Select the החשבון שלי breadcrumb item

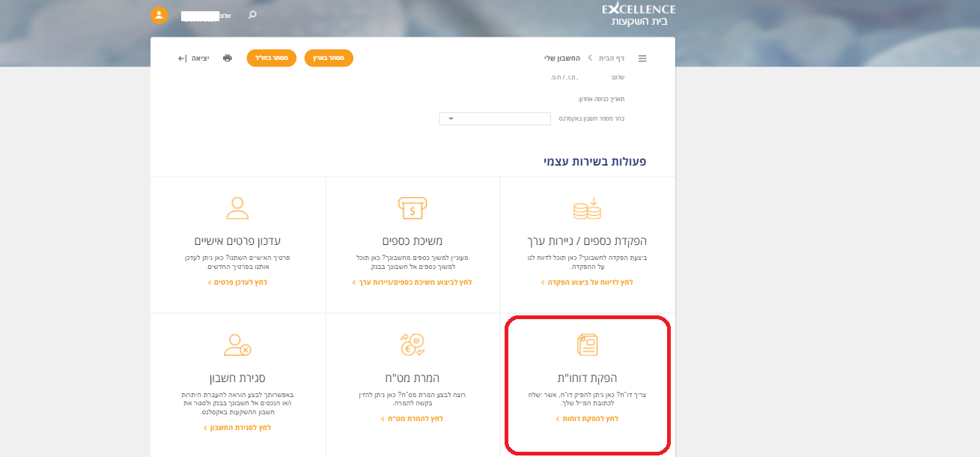coord(562,58)
